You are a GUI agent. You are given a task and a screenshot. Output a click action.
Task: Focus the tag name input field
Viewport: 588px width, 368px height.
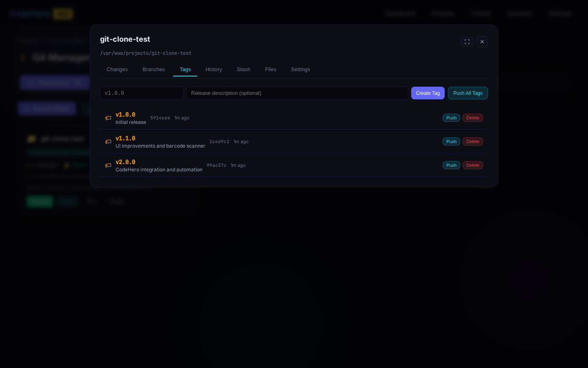click(141, 93)
